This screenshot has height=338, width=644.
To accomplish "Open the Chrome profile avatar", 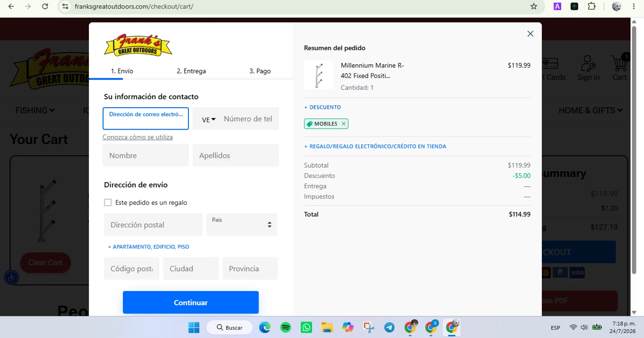I will [x=617, y=6].
